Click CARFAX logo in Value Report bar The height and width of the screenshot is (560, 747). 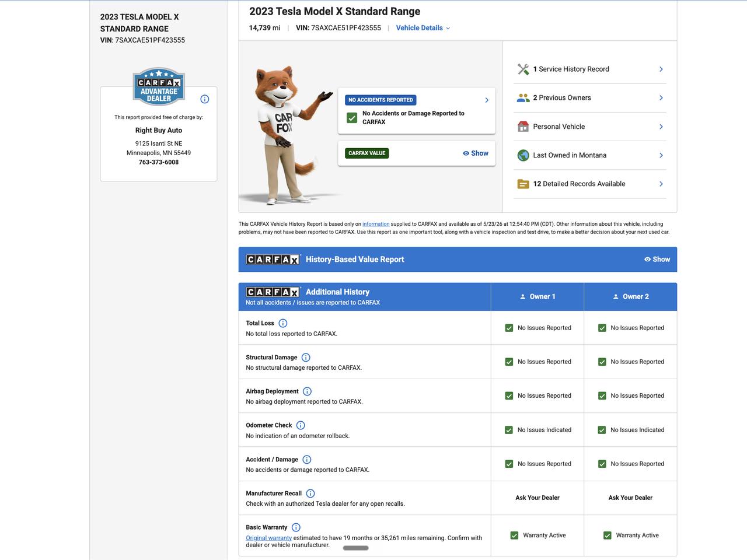point(273,260)
